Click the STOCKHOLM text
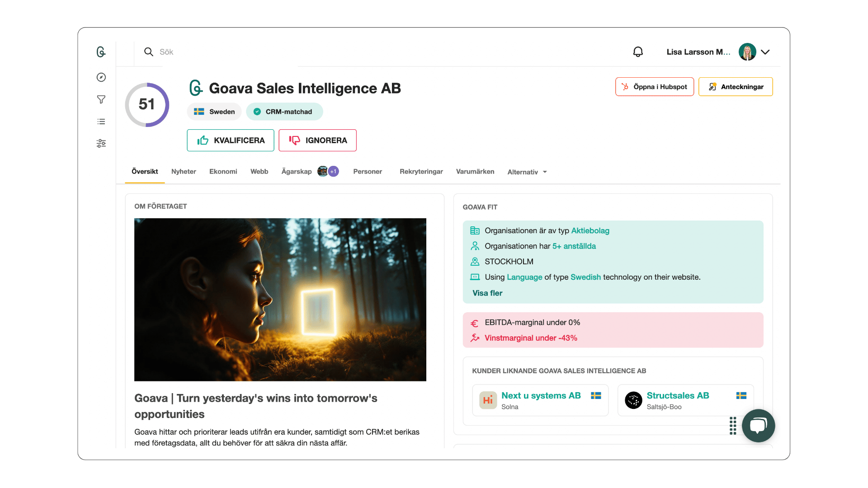Viewport: 868px width, 488px height. click(x=509, y=262)
